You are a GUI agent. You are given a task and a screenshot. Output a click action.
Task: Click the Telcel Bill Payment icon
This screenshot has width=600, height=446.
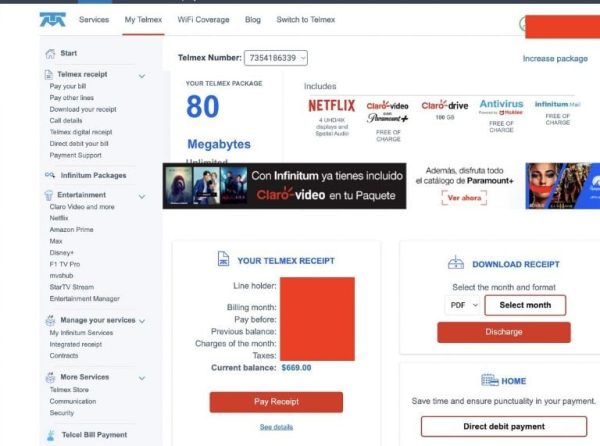coord(50,435)
